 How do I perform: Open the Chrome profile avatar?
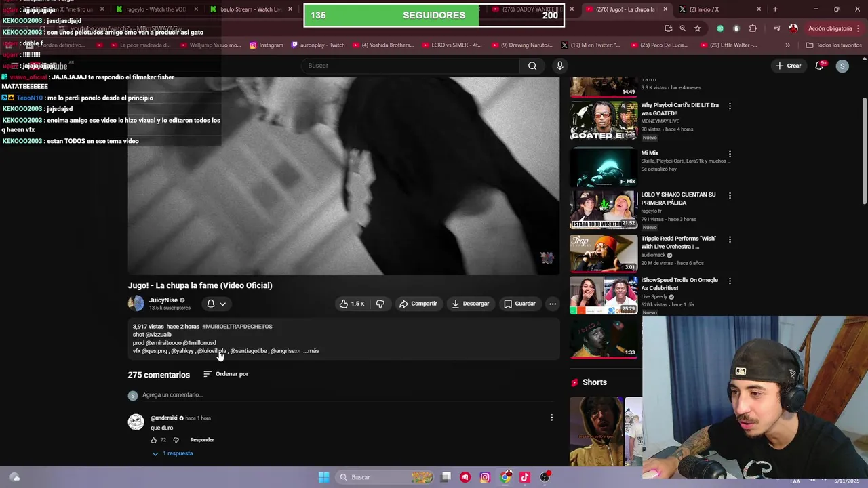point(793,28)
